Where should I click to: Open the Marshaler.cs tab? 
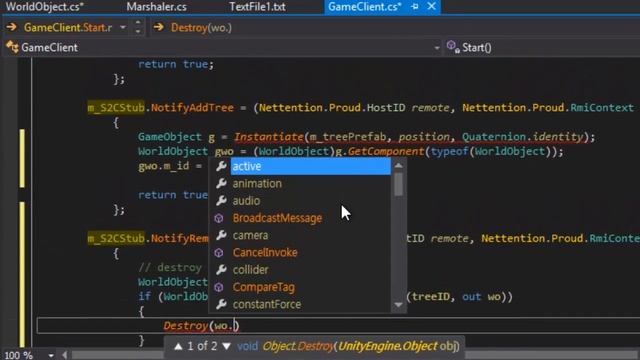[x=156, y=7]
